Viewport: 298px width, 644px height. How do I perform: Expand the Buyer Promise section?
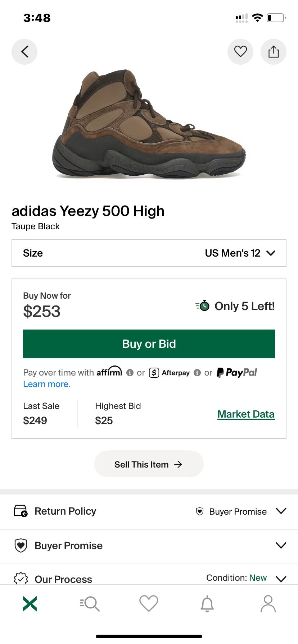coord(149,546)
